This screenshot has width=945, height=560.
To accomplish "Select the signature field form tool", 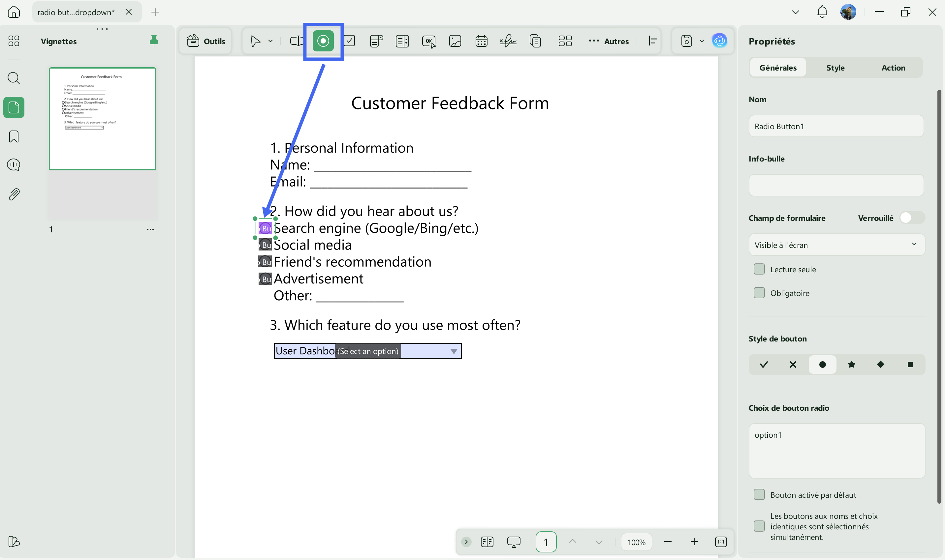I will [508, 41].
